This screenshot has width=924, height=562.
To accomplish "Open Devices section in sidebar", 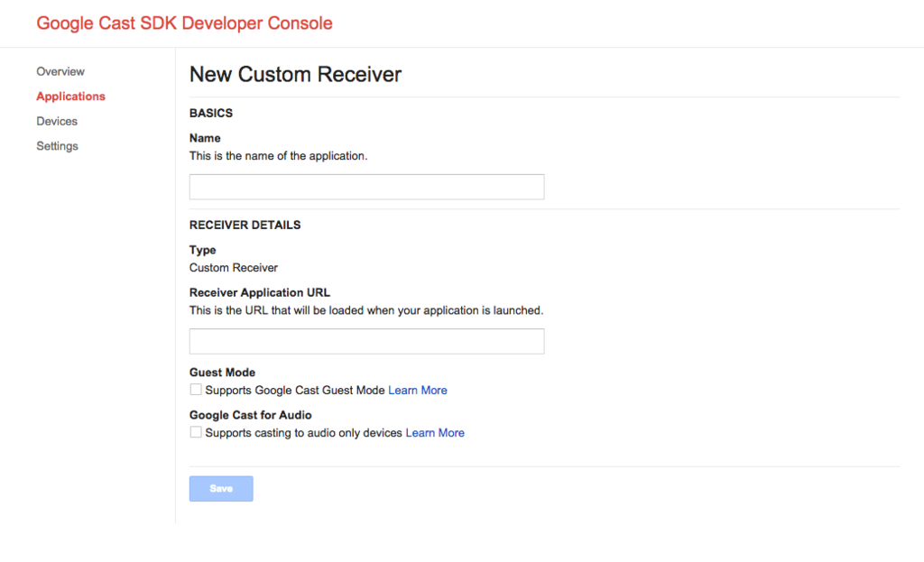I will [x=57, y=121].
